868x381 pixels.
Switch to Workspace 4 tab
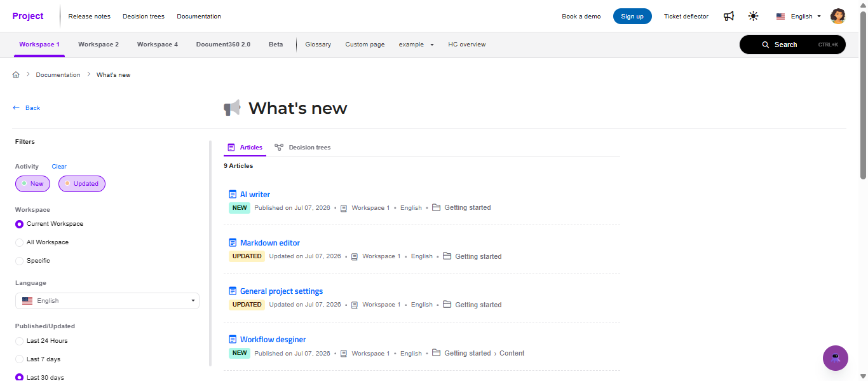[158, 45]
